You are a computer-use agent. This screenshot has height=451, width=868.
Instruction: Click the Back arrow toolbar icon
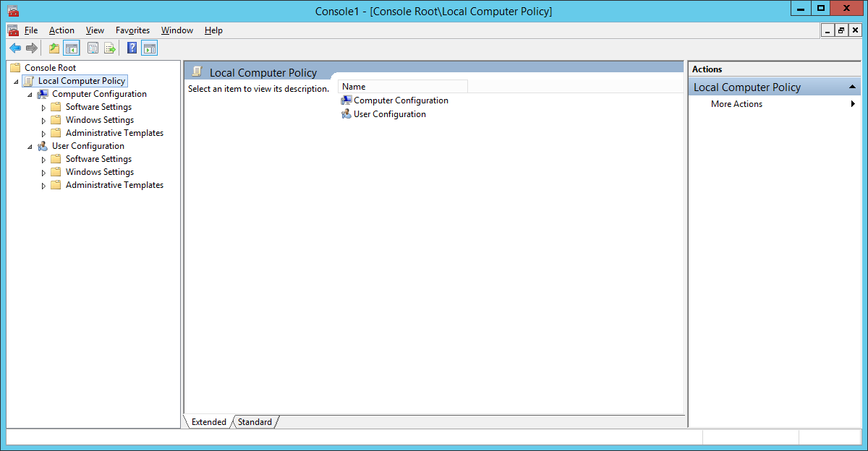click(x=14, y=48)
